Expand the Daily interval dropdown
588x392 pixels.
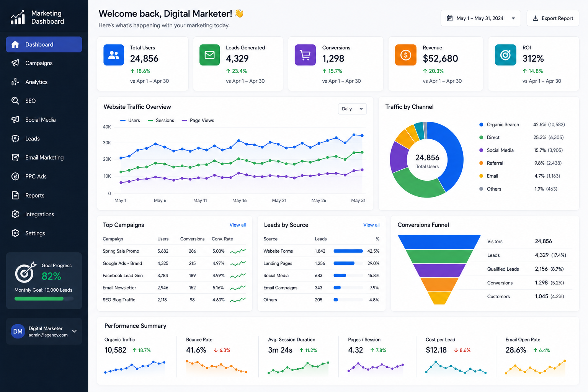pos(352,109)
